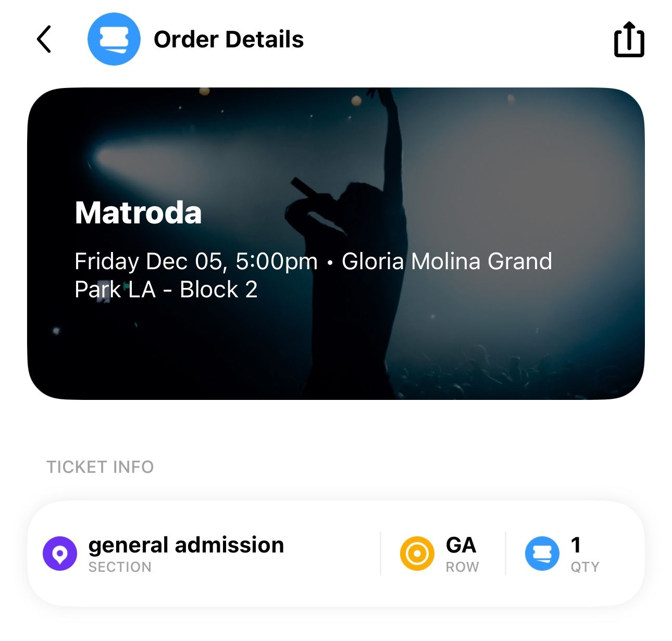
Task: Select the TICKET INFO section heading
Action: (x=99, y=467)
